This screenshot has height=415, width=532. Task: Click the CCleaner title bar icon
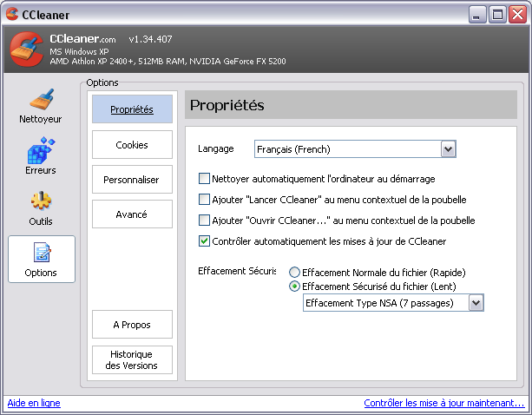[x=12, y=14]
